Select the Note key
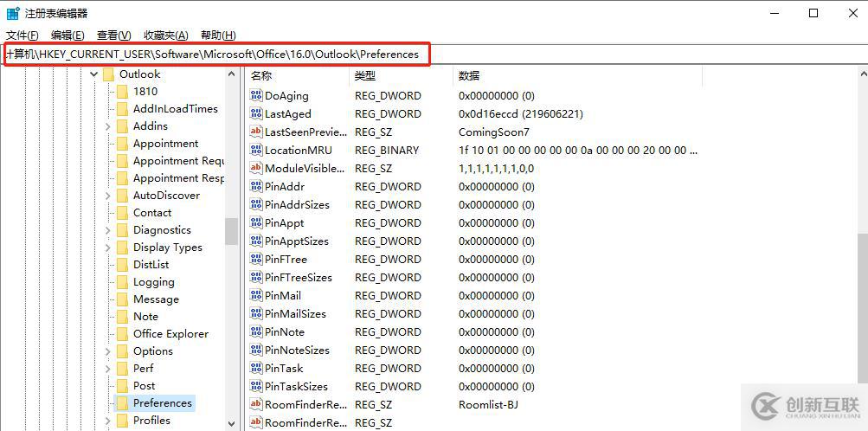The height and width of the screenshot is (431, 868). pyautogui.click(x=145, y=317)
